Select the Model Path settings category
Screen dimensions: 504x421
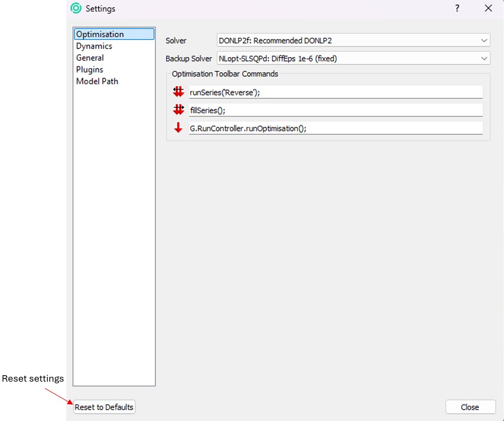97,81
